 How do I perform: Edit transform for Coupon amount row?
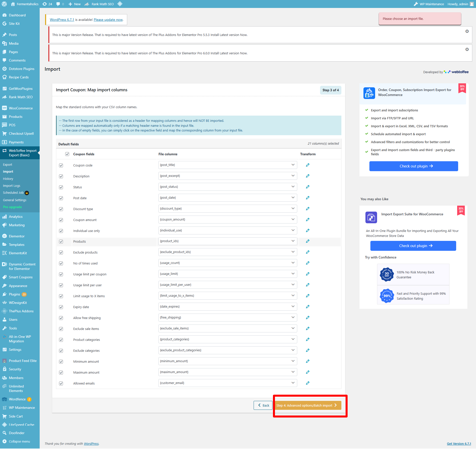pyautogui.click(x=308, y=220)
